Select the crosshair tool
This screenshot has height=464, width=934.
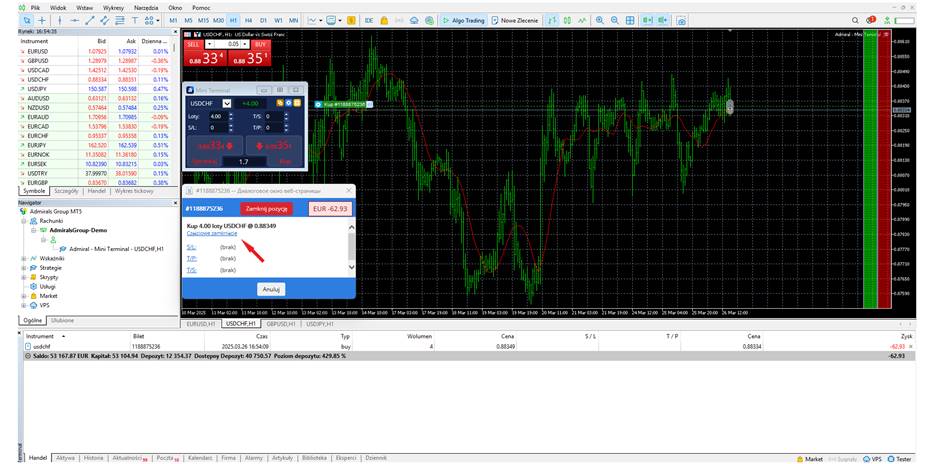point(42,20)
